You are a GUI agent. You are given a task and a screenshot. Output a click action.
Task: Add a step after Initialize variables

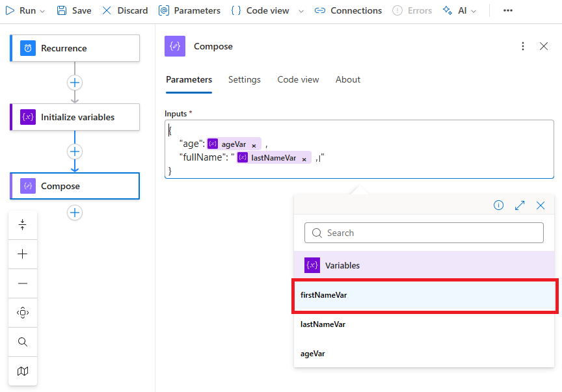[75, 151]
